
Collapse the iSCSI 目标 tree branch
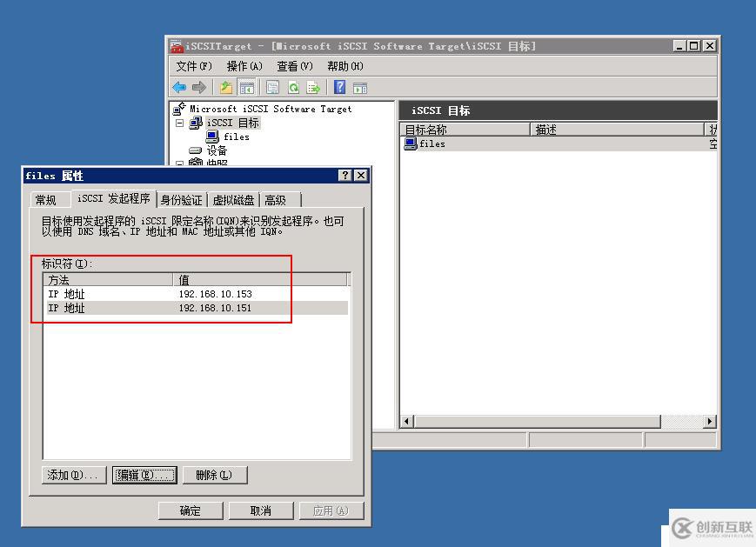pos(180,123)
